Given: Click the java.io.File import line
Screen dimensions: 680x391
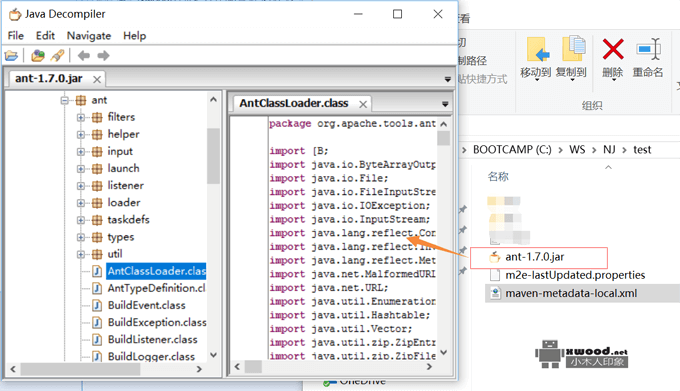Looking at the screenshot, I should (x=329, y=179).
